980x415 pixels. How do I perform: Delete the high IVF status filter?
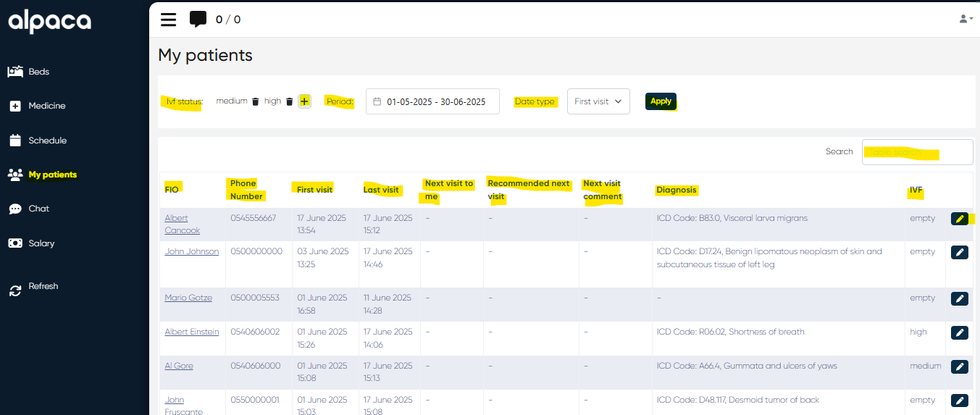click(x=289, y=102)
